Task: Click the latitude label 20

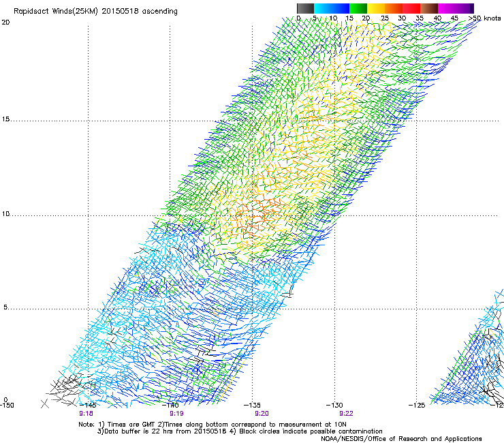Action: coord(5,22)
